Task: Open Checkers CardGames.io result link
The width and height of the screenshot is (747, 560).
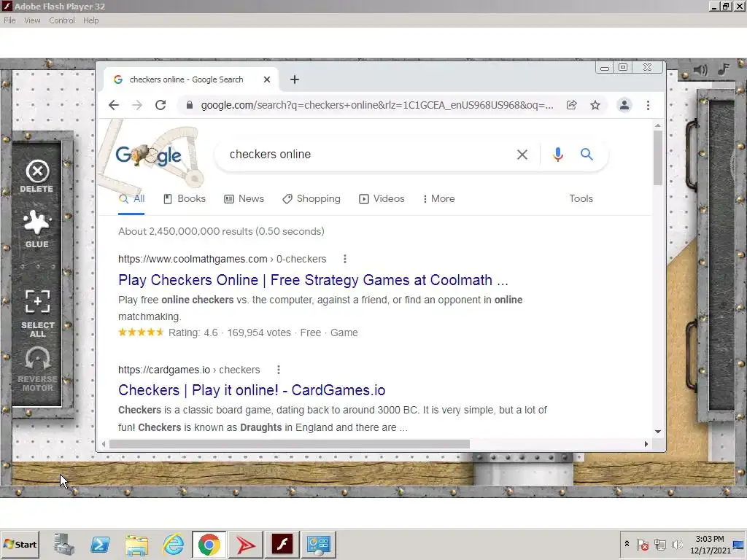Action: click(x=252, y=390)
